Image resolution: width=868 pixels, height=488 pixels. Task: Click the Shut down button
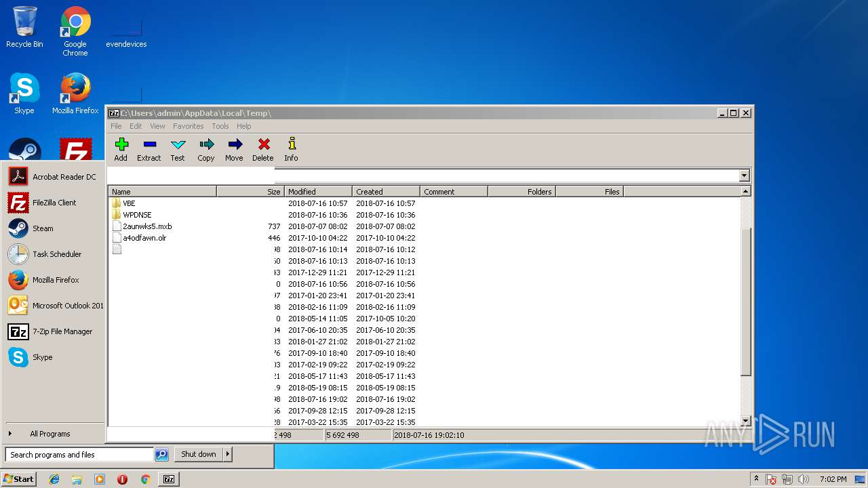tap(199, 454)
